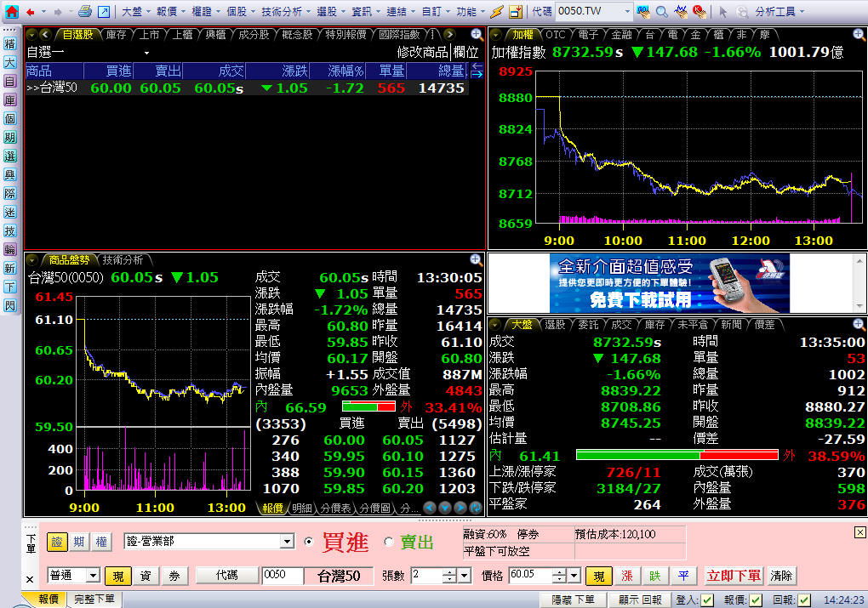
Task: Switch to the 技術分析 tab in chart panel
Action: (x=123, y=260)
